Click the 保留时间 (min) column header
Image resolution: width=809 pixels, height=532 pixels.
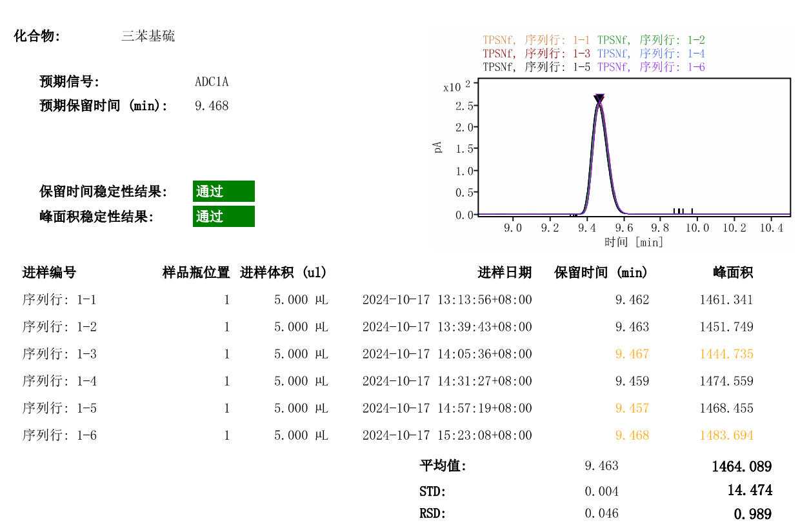(x=601, y=273)
